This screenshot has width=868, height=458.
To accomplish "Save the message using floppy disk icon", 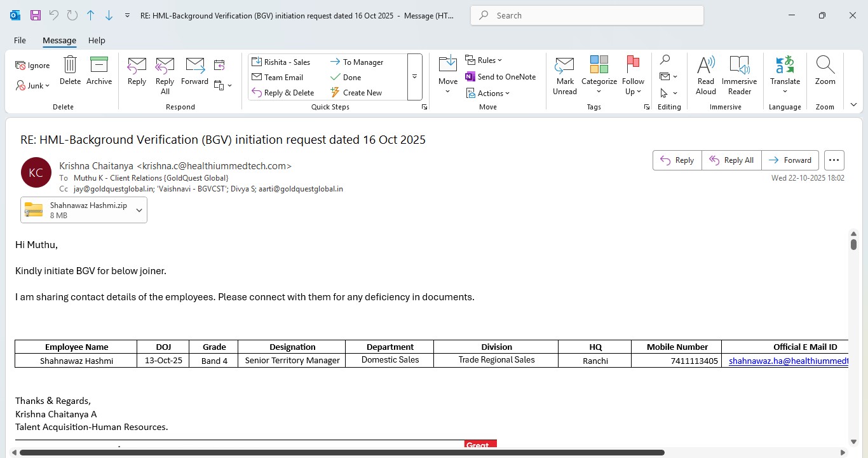I will pos(36,15).
